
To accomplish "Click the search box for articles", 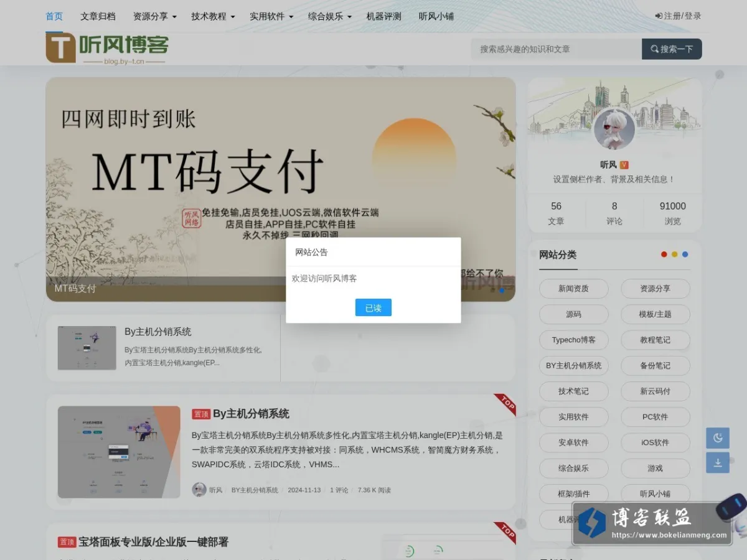I will click(x=557, y=49).
